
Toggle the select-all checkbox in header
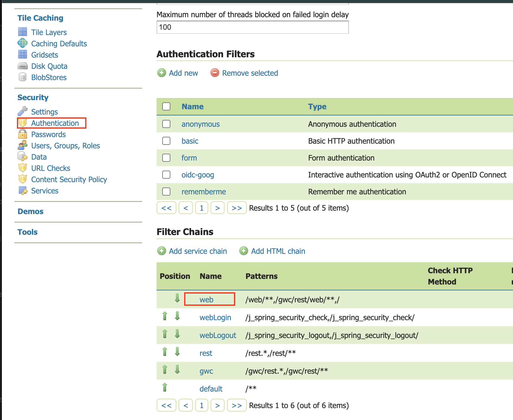[166, 106]
